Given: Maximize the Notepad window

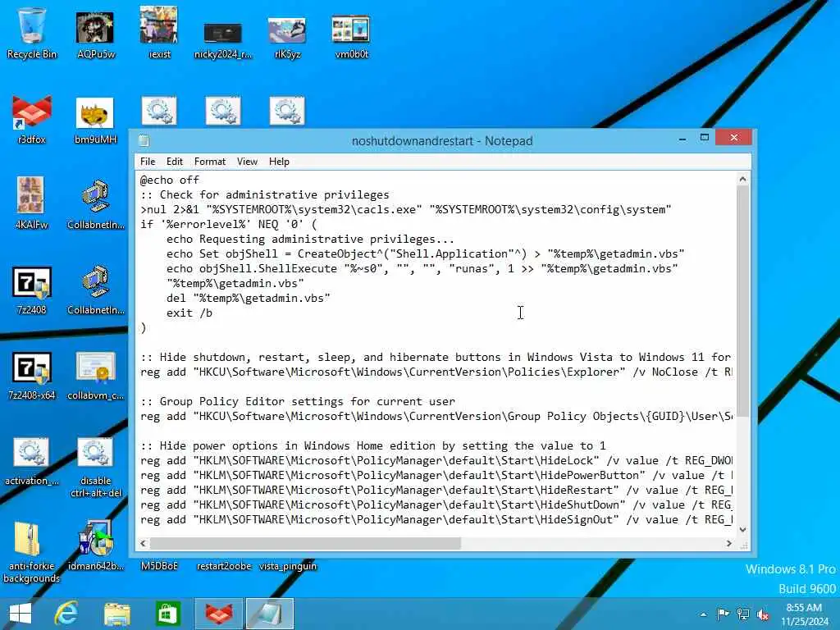Looking at the screenshot, I should (705, 138).
